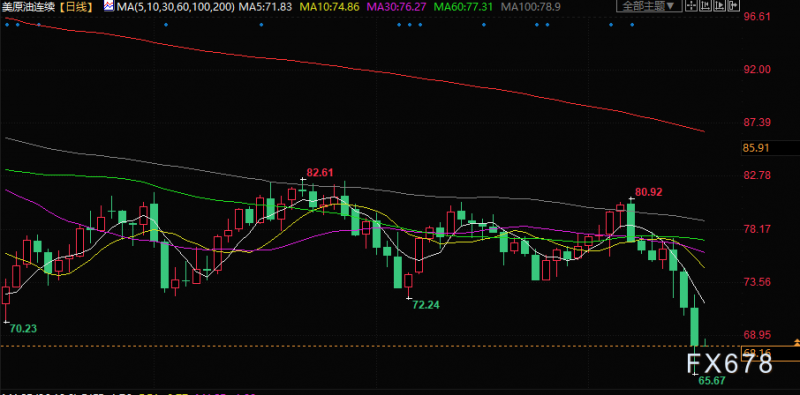800x395 pixels.
Task: Click the panel collapse arrow icon
Action: coord(733,6)
